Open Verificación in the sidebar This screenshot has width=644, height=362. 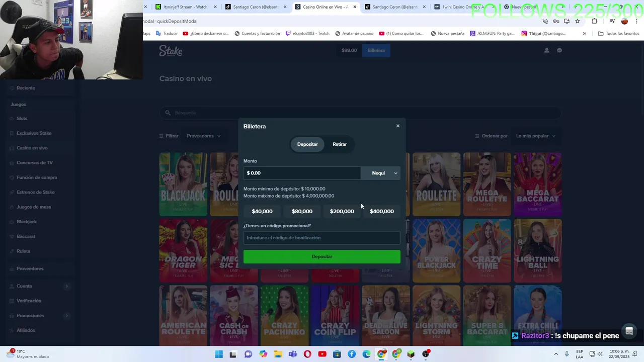click(29, 301)
